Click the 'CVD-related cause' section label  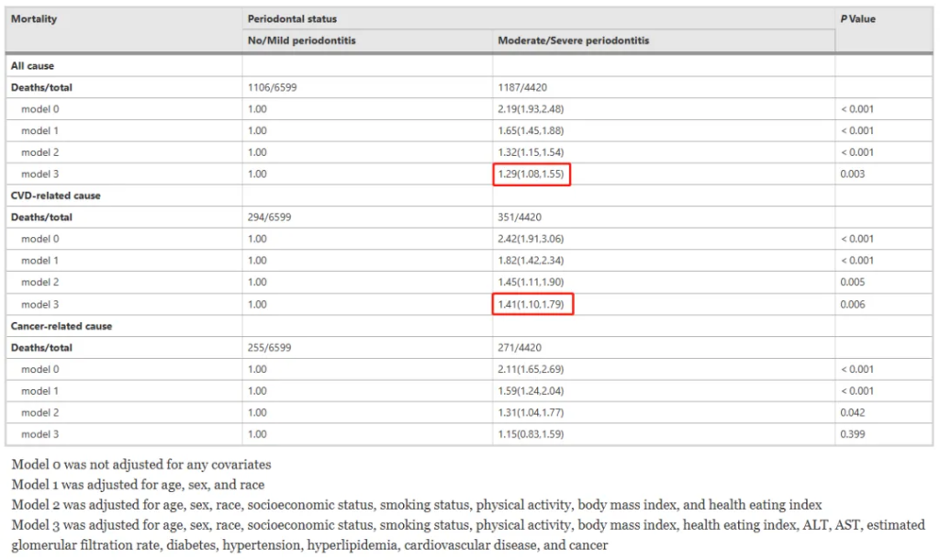tap(56, 196)
